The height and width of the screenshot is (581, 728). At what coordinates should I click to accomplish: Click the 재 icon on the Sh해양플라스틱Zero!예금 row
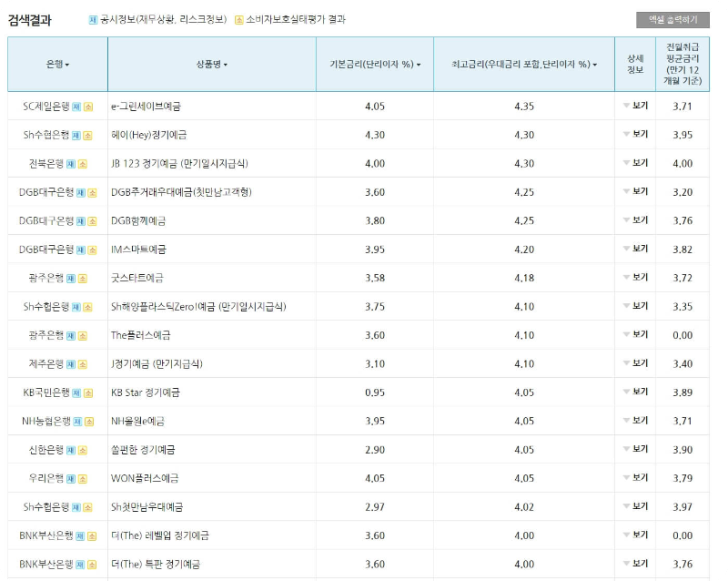[x=76, y=307]
